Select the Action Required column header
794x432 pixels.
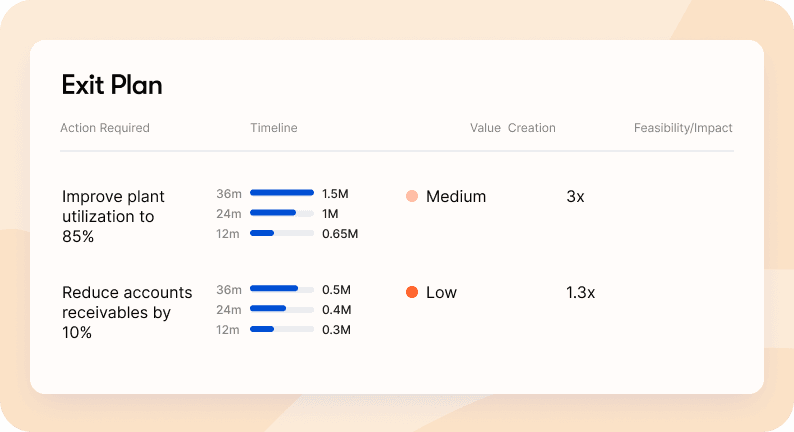point(105,128)
